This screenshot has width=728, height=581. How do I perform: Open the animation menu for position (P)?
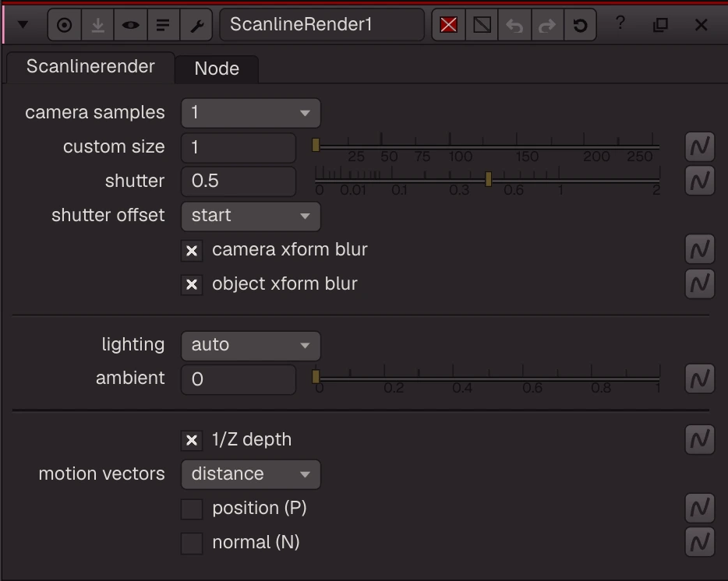700,508
